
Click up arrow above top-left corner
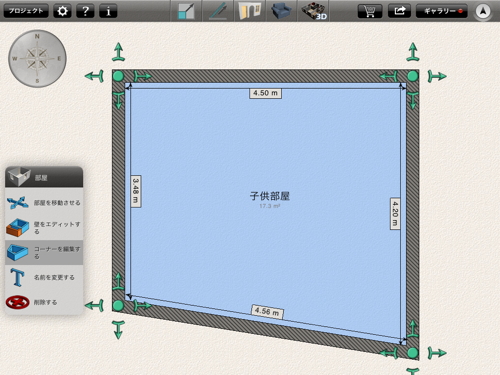[x=118, y=52]
